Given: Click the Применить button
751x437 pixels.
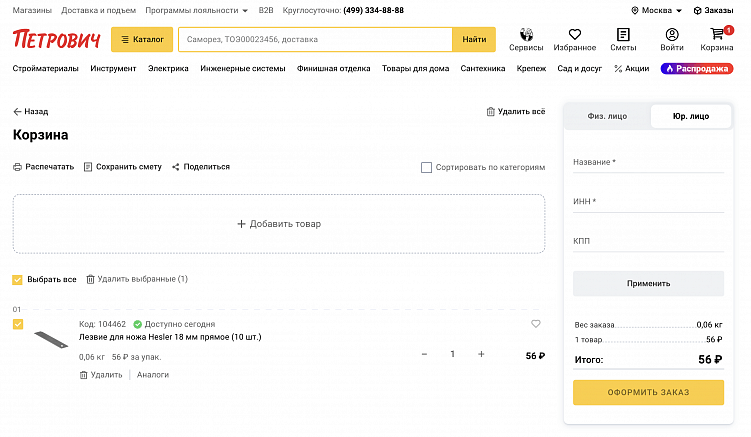Looking at the screenshot, I should [x=649, y=283].
